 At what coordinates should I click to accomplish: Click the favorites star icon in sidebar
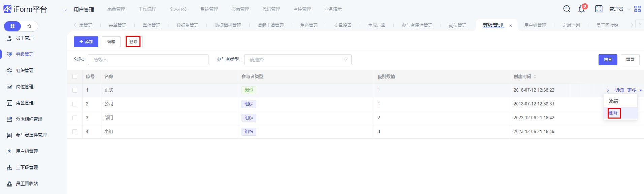pyautogui.click(x=29, y=26)
